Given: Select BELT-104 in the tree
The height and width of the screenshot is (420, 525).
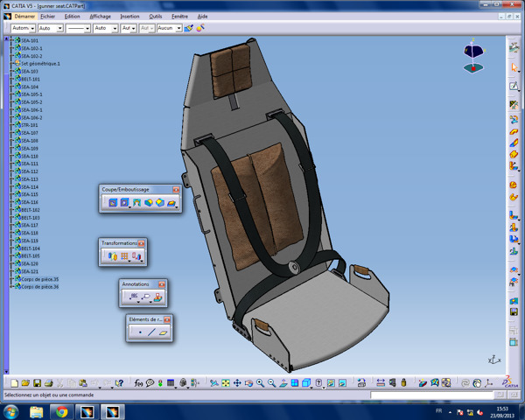Looking at the screenshot, I should pos(31,248).
